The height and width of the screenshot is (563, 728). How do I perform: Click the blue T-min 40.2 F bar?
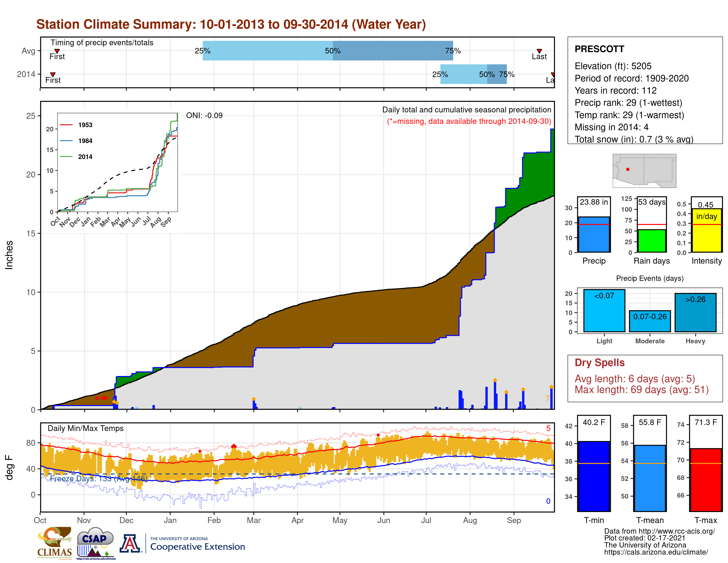pos(594,476)
